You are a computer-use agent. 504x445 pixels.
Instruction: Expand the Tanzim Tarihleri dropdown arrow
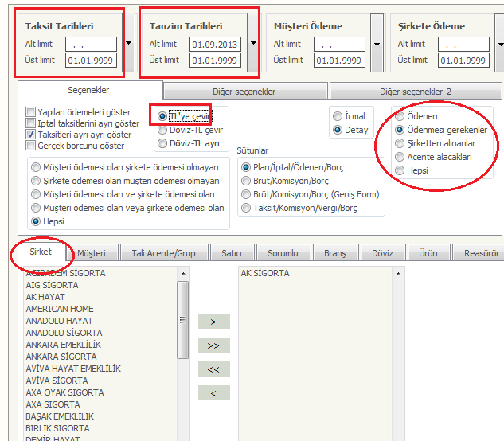(x=253, y=43)
